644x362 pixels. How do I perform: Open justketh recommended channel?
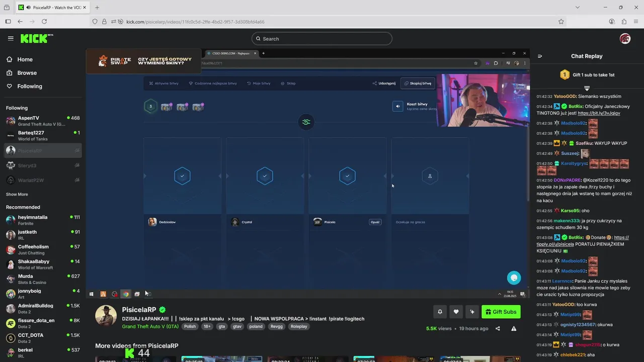[x=43, y=235]
